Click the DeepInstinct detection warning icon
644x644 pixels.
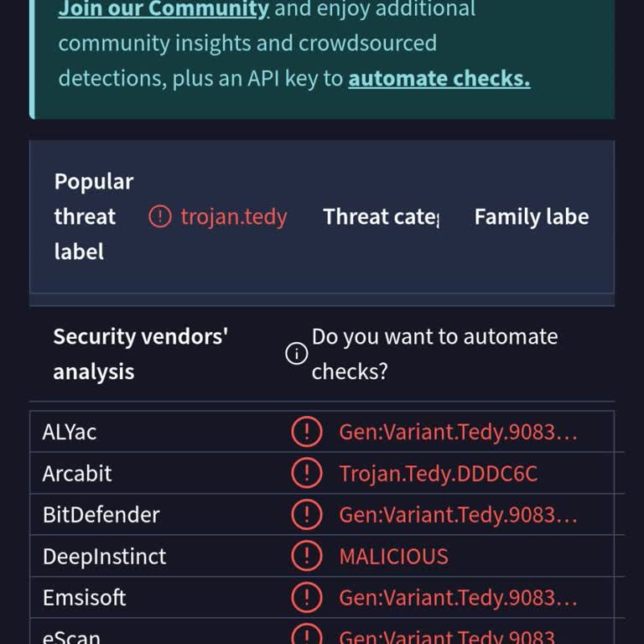[307, 556]
